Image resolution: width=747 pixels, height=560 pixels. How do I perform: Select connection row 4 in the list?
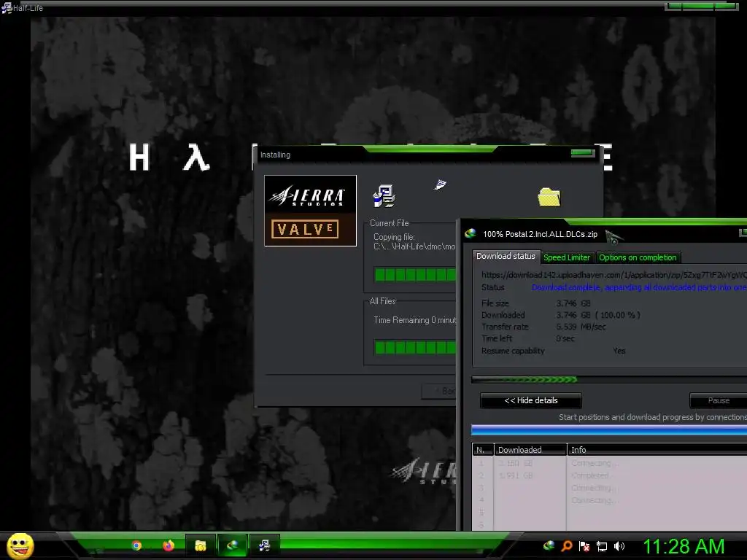[609, 500]
